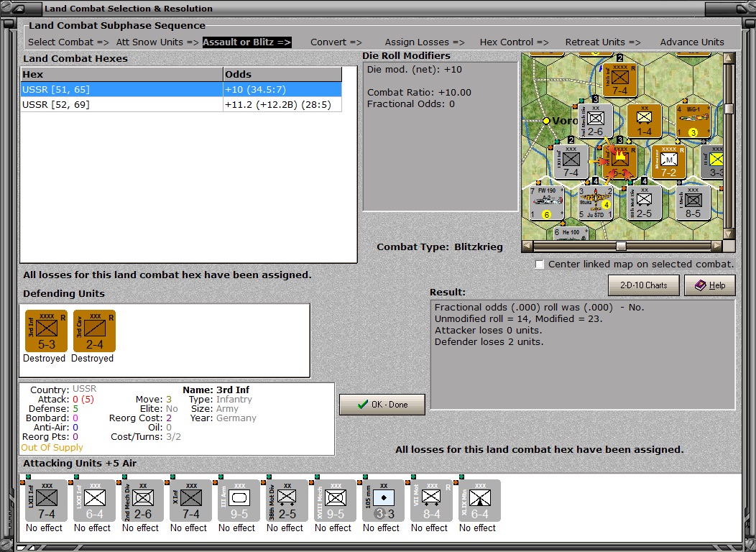The image size is (756, 552).
Task: Select the XLIX Mtn 6-4 mountain counter
Action: coord(480,500)
